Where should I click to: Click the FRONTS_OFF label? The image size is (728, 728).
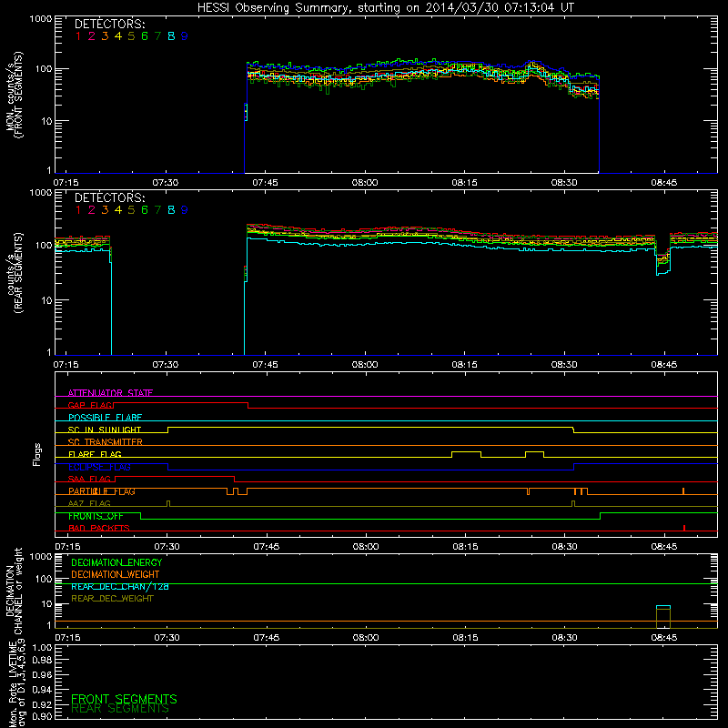(x=96, y=516)
